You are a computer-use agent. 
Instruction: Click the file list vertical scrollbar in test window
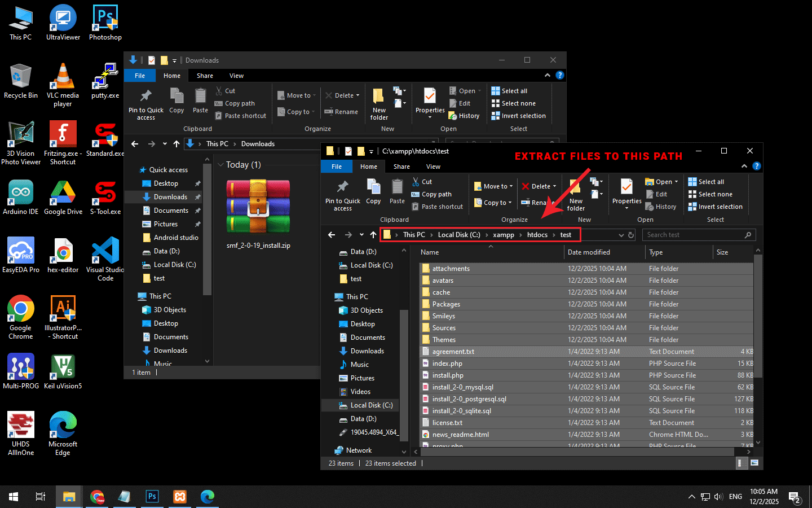pos(758,316)
